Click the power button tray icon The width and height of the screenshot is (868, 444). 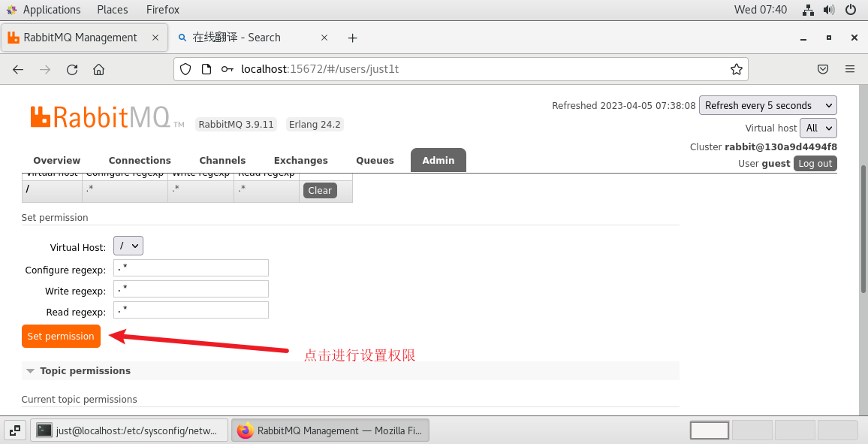(x=851, y=10)
